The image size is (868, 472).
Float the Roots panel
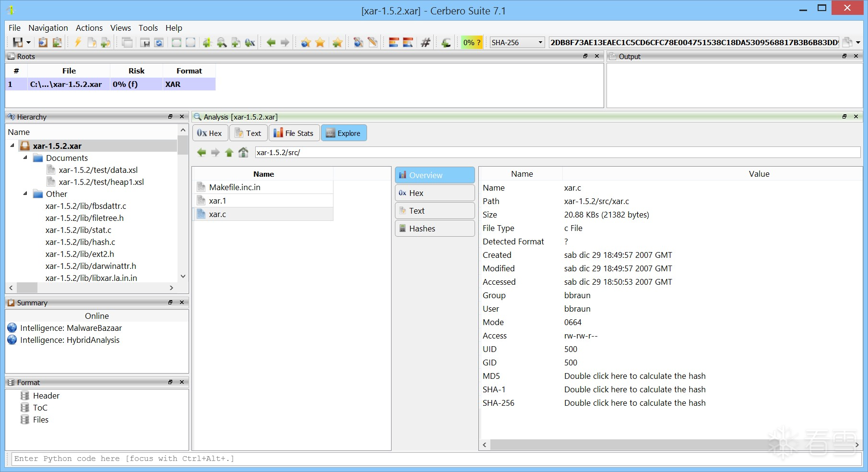pos(585,56)
